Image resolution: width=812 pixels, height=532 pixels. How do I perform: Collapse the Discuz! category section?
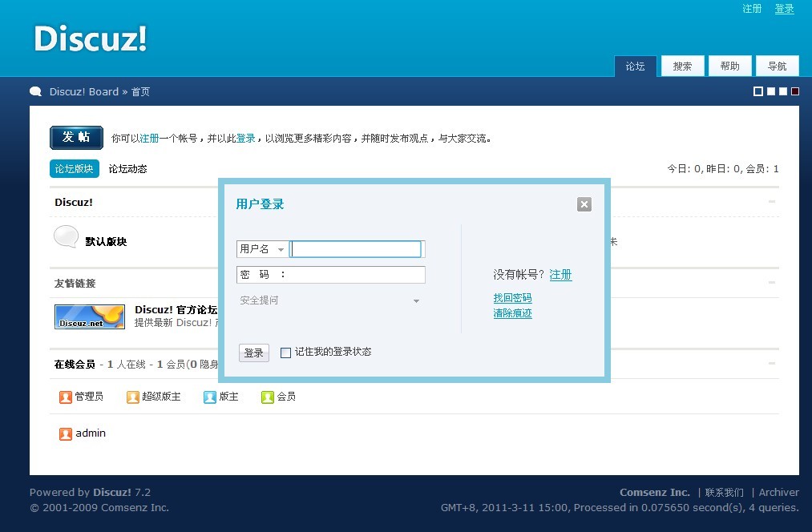point(772,201)
